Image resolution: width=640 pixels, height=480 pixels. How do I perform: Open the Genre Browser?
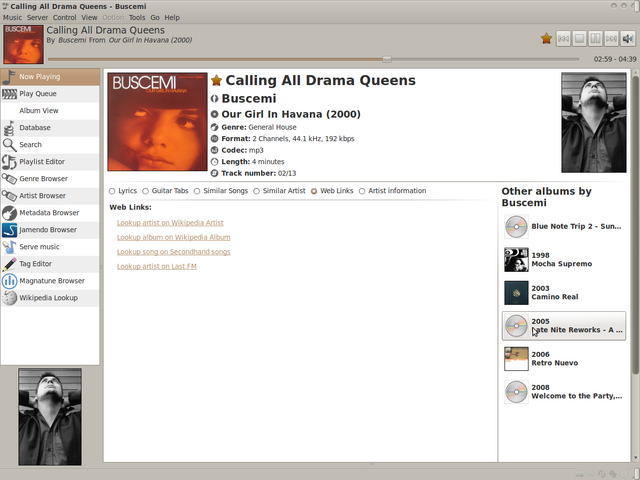pos(50,179)
